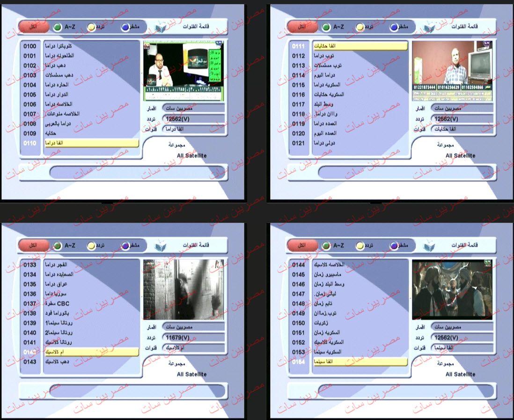Click the book icon above channel 0144 list
514x420 pixels.
click(428, 246)
